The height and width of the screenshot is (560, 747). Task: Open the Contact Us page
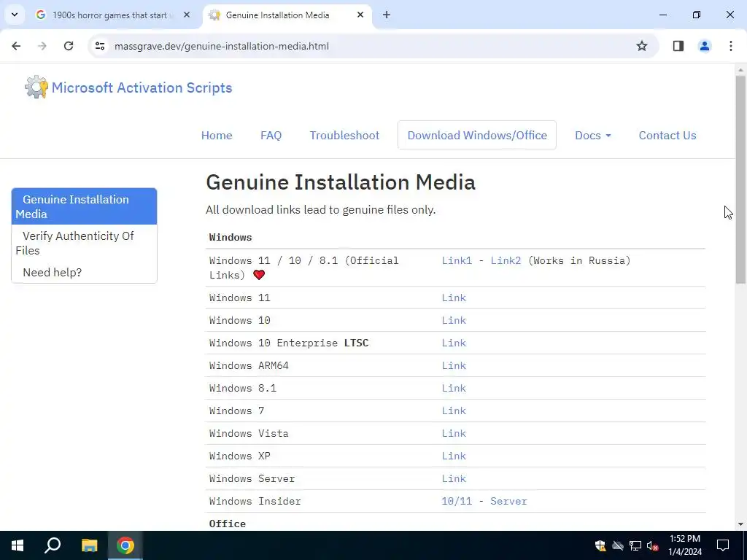pos(667,135)
